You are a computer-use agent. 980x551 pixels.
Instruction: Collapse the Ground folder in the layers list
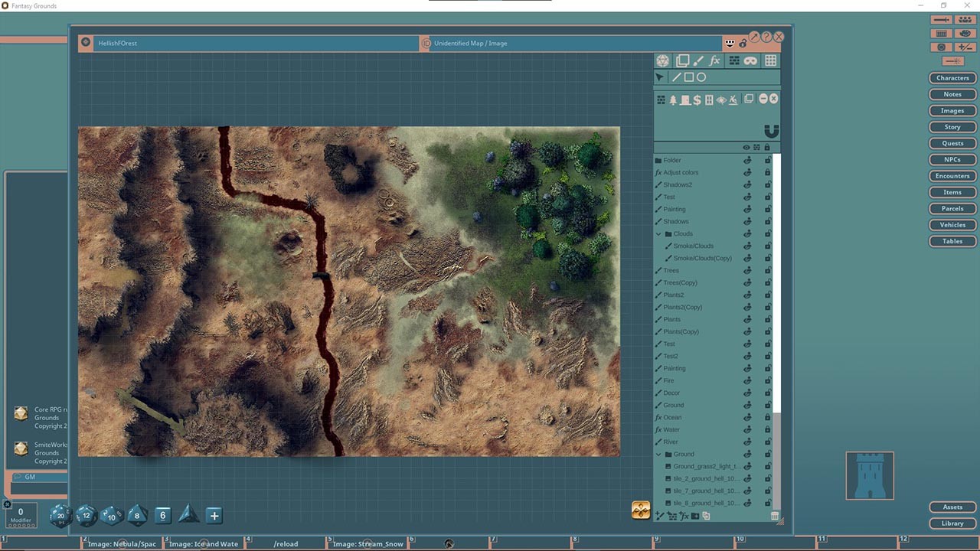[658, 454]
